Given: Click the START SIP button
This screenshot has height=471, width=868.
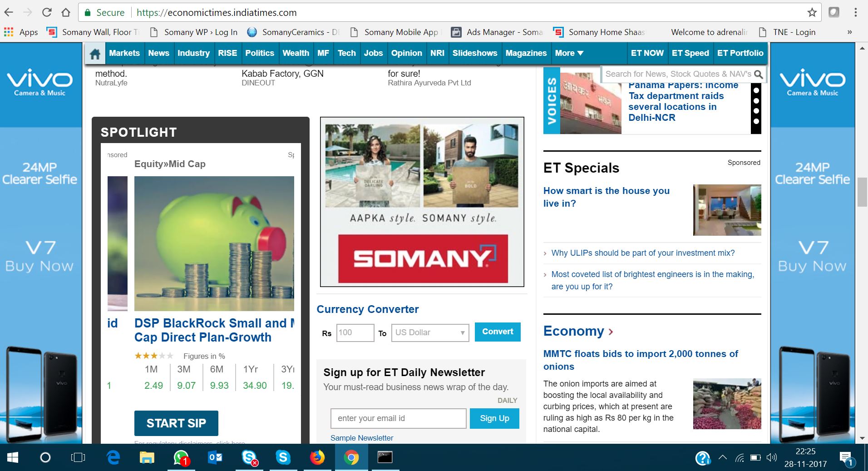Looking at the screenshot, I should (176, 423).
